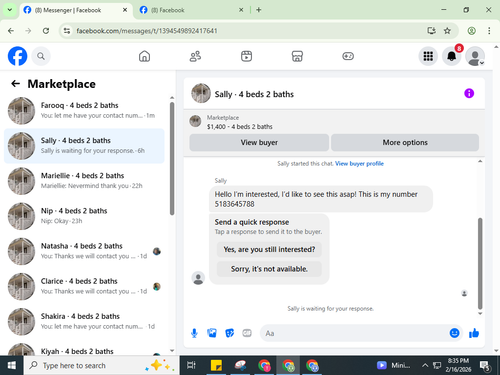Open conversation information purple icon
This screenshot has width=500, height=375.
tap(469, 93)
